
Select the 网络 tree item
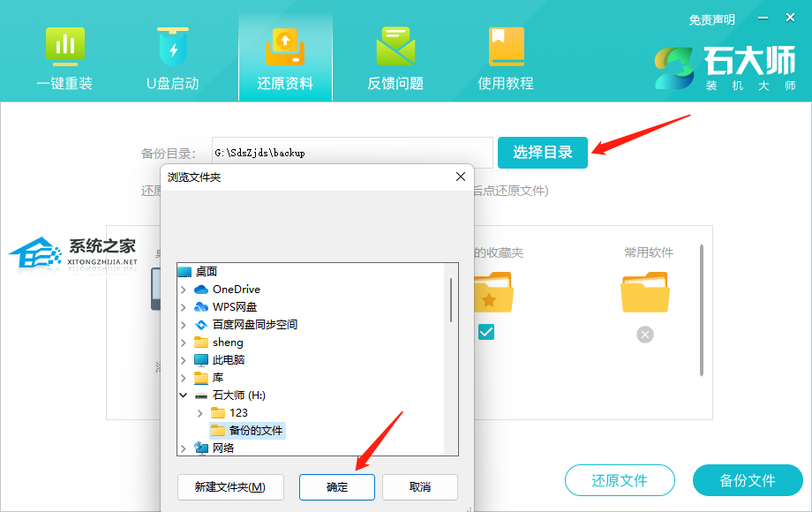(223, 448)
